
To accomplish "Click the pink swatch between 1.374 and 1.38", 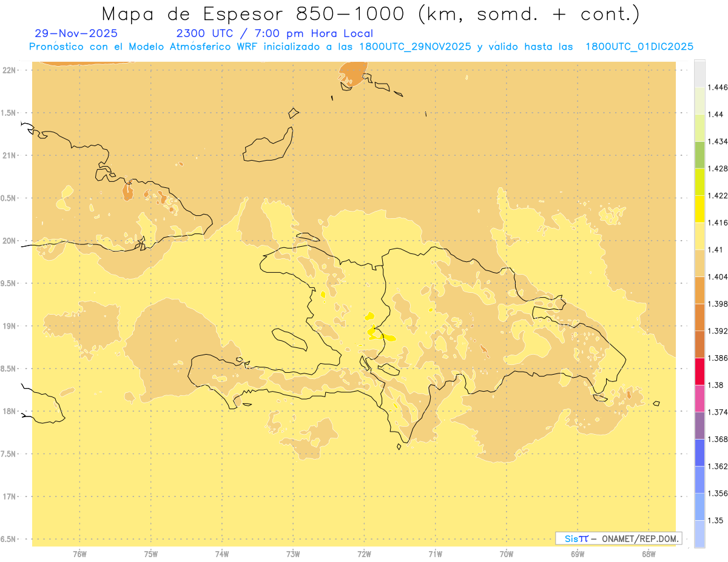I will pyautogui.click(x=699, y=398).
